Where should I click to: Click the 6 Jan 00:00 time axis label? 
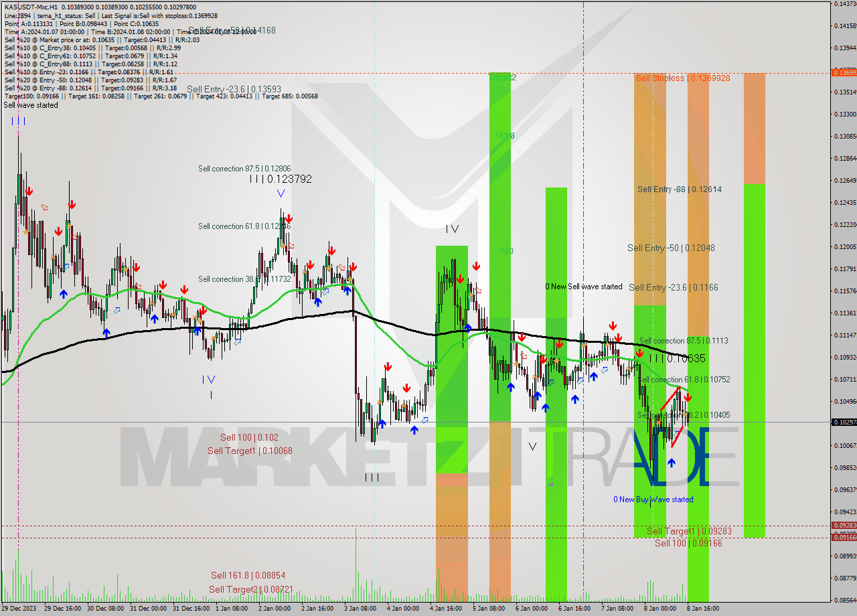[x=532, y=609]
